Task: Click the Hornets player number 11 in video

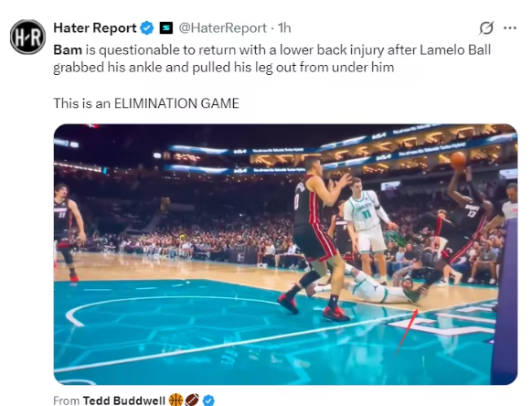Action: pos(367,228)
